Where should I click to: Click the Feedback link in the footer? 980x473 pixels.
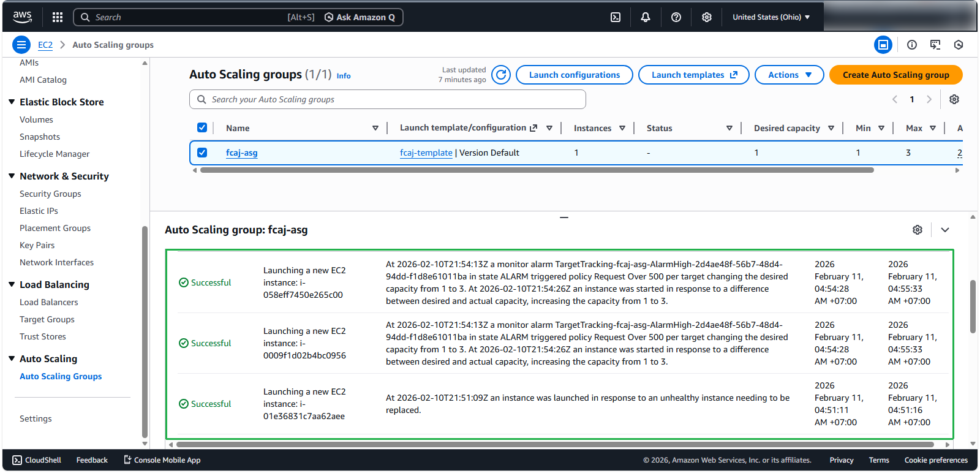(92, 460)
